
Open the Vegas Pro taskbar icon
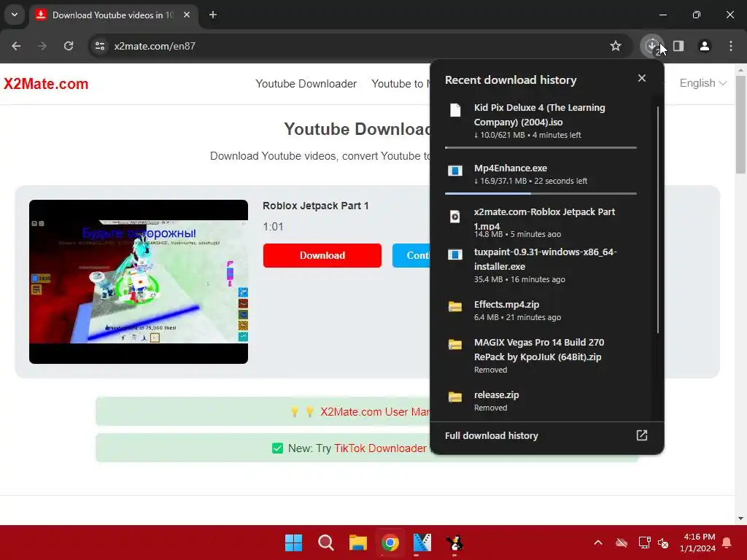[422, 542]
